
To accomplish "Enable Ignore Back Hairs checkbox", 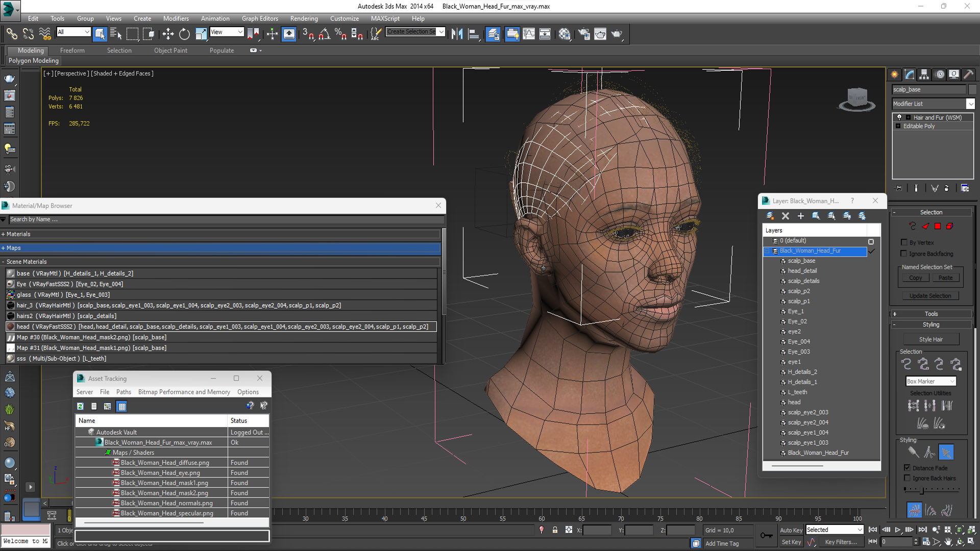I will point(907,478).
